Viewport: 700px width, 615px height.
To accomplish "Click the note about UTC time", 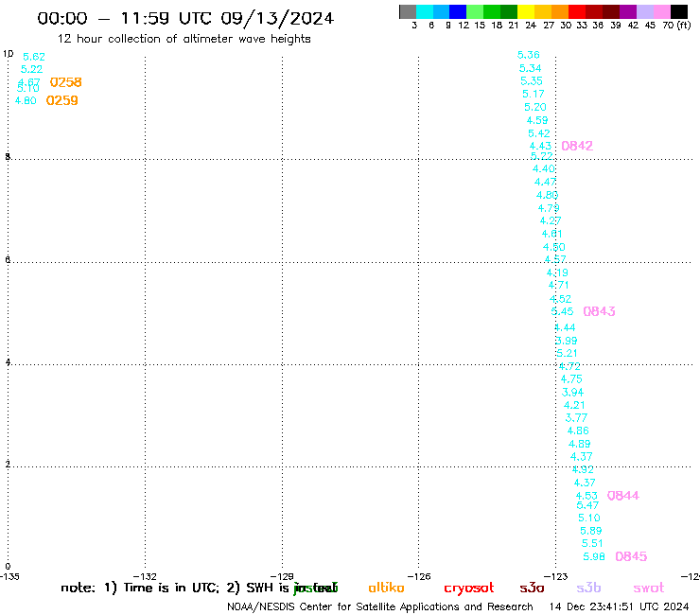I will 200,588.
